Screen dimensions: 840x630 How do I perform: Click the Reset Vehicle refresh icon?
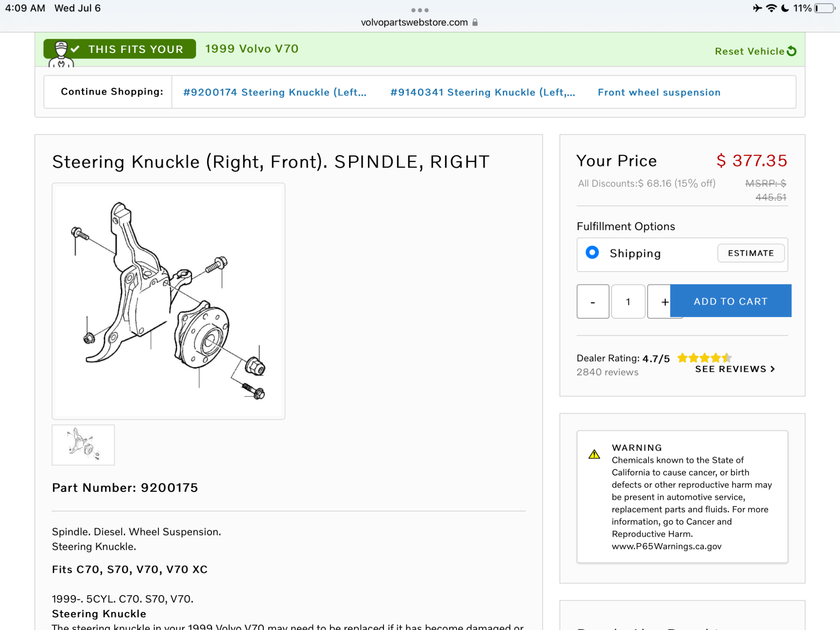(x=792, y=51)
